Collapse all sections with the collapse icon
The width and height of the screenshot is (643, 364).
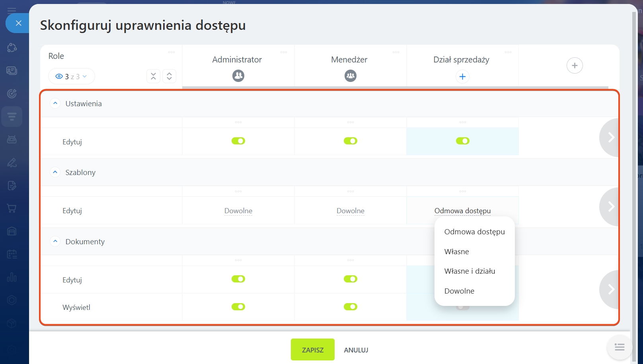click(153, 76)
